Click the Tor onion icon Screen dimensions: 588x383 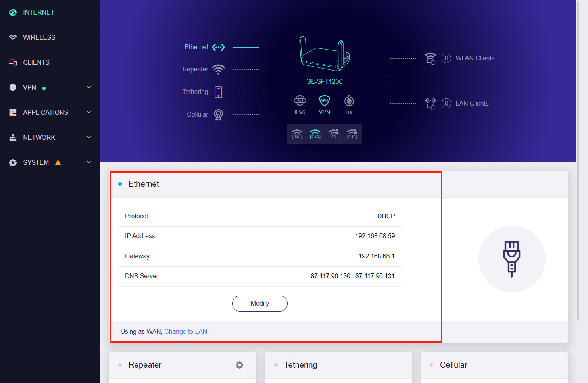[349, 100]
